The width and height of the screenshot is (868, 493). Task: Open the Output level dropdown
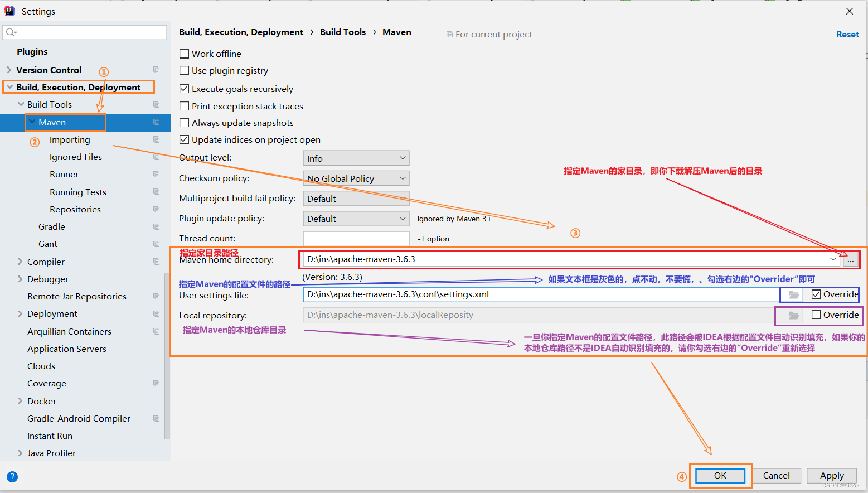[x=356, y=158]
